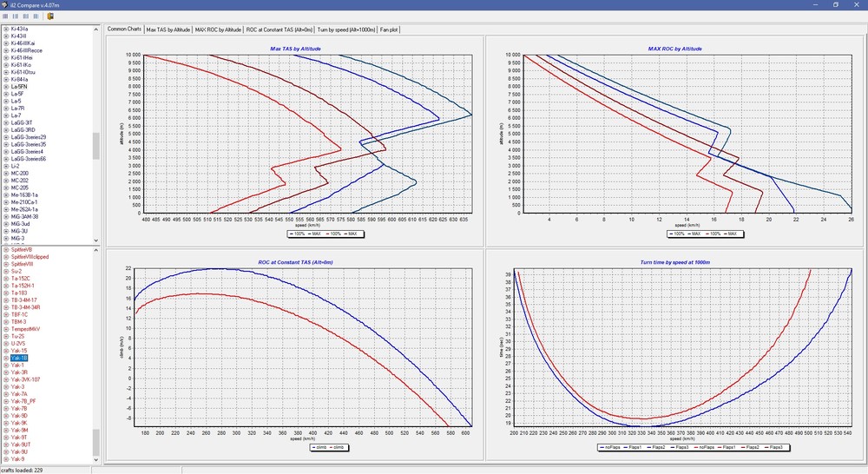This screenshot has width=868, height=474.
Task: Select U-2VS in the lower aircraft list
Action: 18,343
